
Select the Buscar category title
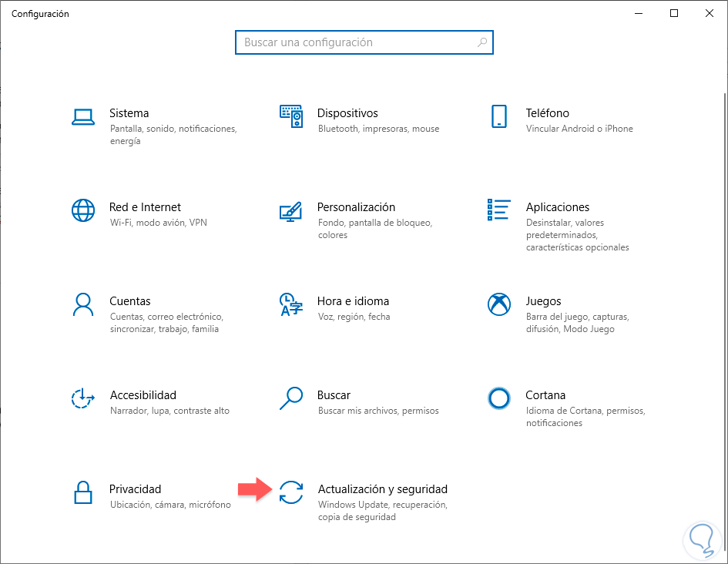334,395
